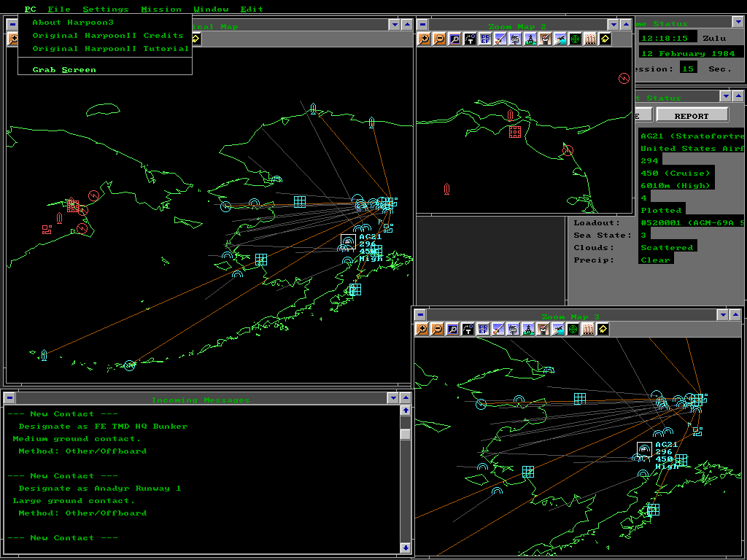
Task: Open the Window menu
Action: [x=211, y=9]
